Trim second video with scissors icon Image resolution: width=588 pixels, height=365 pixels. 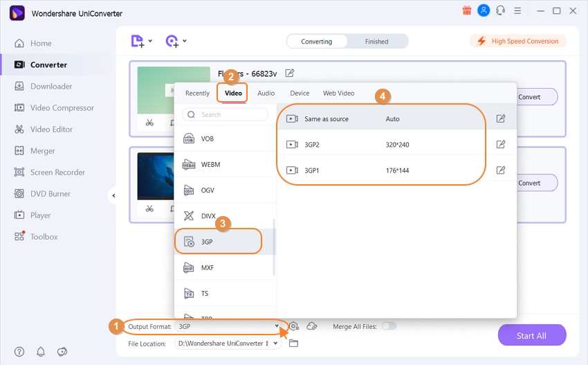(149, 208)
